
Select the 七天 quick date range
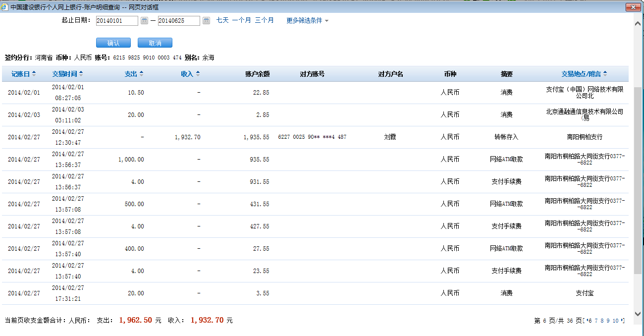point(222,20)
